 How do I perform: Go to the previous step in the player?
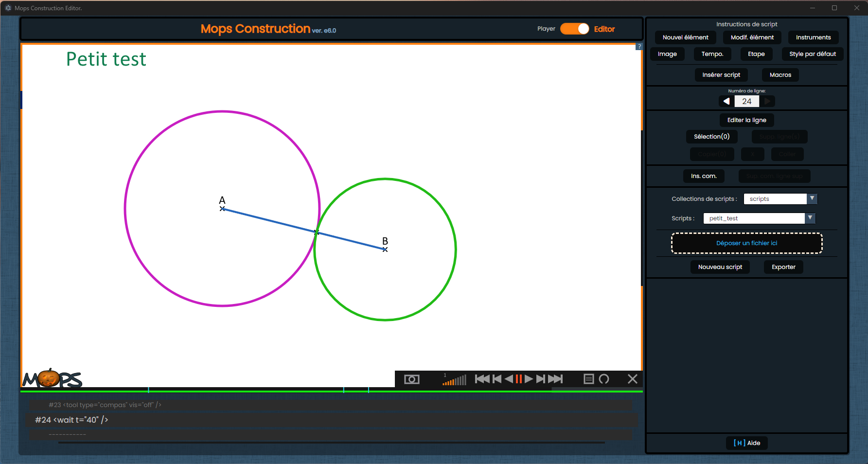coord(496,379)
